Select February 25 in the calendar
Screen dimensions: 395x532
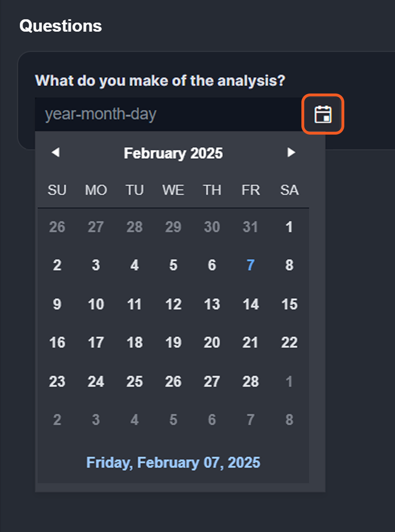pos(134,381)
